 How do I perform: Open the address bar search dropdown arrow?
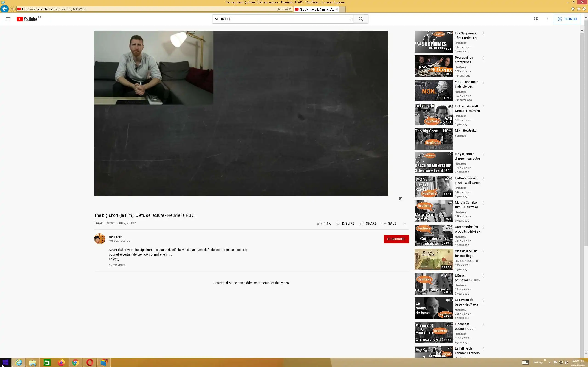pos(283,9)
